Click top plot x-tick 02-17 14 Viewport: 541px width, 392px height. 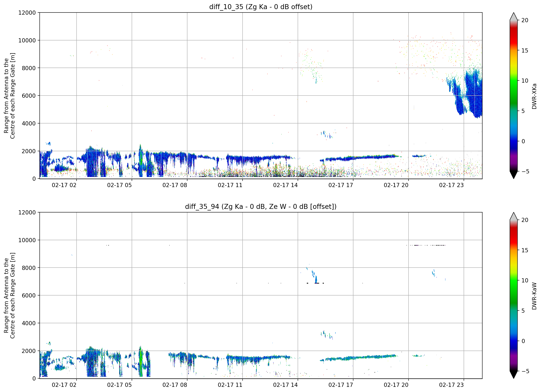coord(286,185)
